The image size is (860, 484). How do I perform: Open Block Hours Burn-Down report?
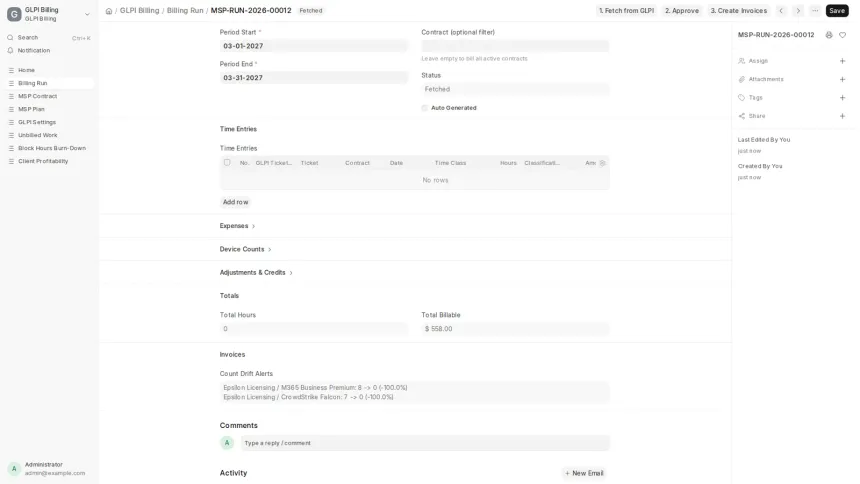49,148
